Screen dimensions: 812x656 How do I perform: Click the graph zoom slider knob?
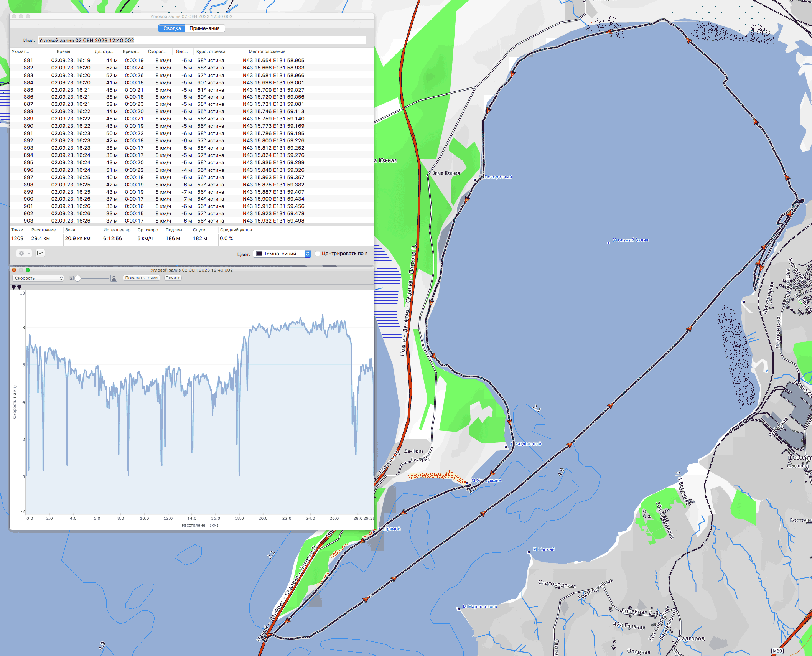[78, 278]
